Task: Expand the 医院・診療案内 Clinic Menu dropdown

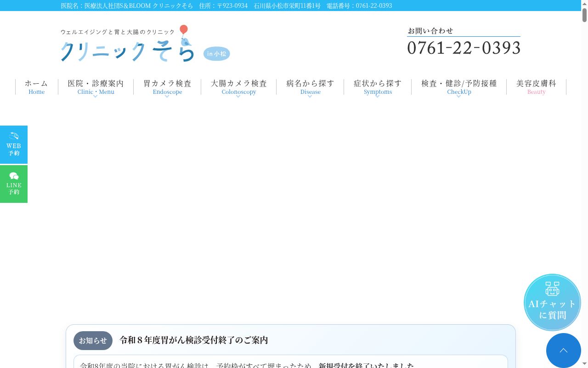Action: (96, 87)
